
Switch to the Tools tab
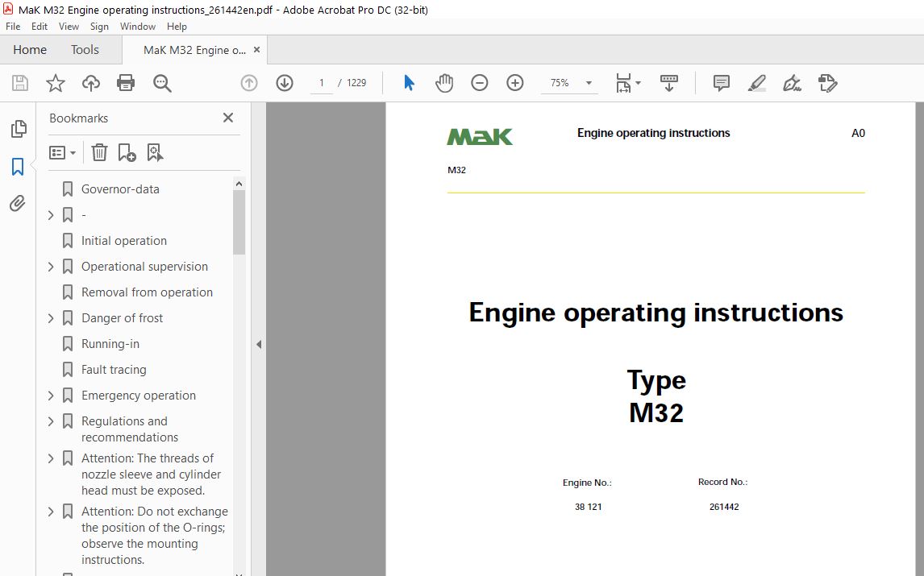pyautogui.click(x=85, y=50)
